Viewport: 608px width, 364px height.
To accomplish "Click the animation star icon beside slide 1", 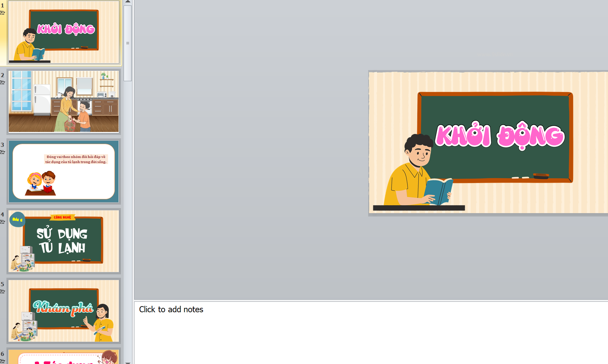I will (x=2, y=13).
